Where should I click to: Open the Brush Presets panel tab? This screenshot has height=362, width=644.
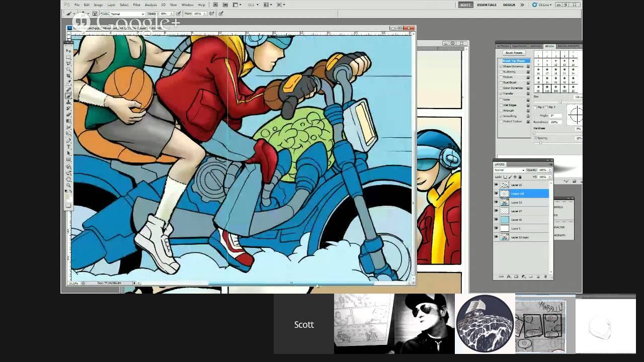point(569,46)
